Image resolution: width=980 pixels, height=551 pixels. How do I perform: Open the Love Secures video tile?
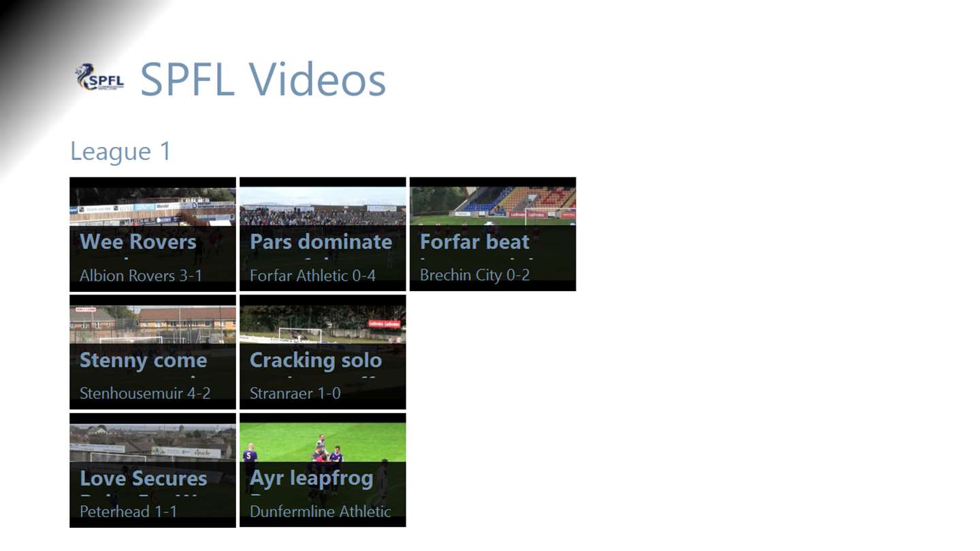pyautogui.click(x=152, y=470)
